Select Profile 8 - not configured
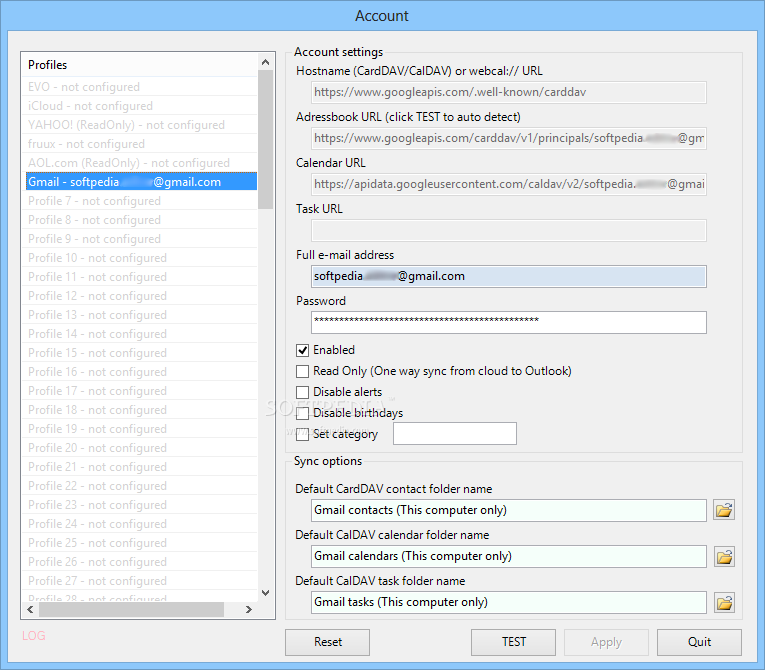765x670 pixels. click(x=139, y=220)
